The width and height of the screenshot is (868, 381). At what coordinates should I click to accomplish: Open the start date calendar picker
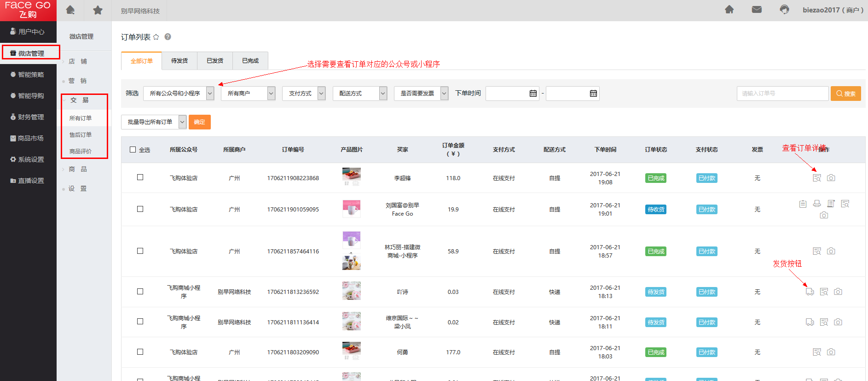pos(533,94)
